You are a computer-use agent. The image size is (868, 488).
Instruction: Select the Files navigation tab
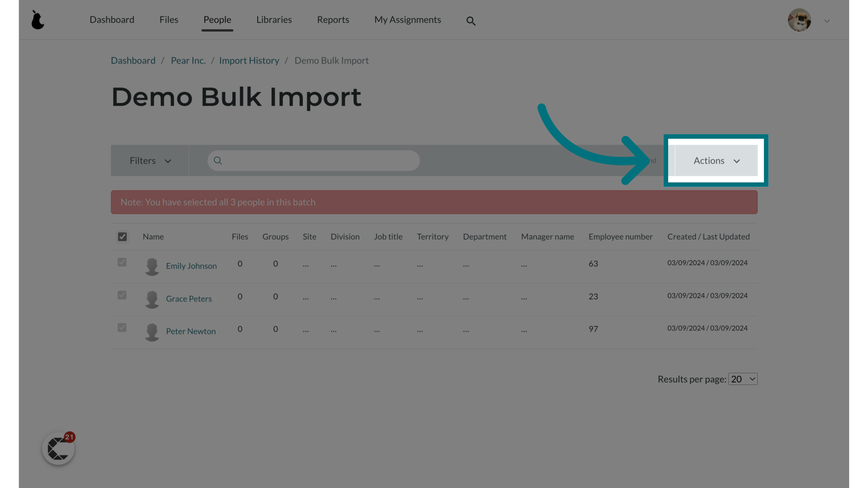coord(169,19)
